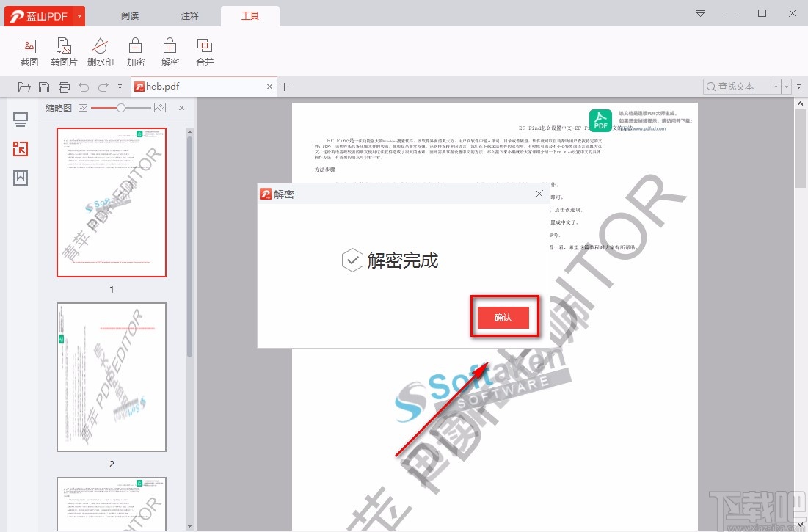Select the 截图 screenshot tool

[29, 51]
